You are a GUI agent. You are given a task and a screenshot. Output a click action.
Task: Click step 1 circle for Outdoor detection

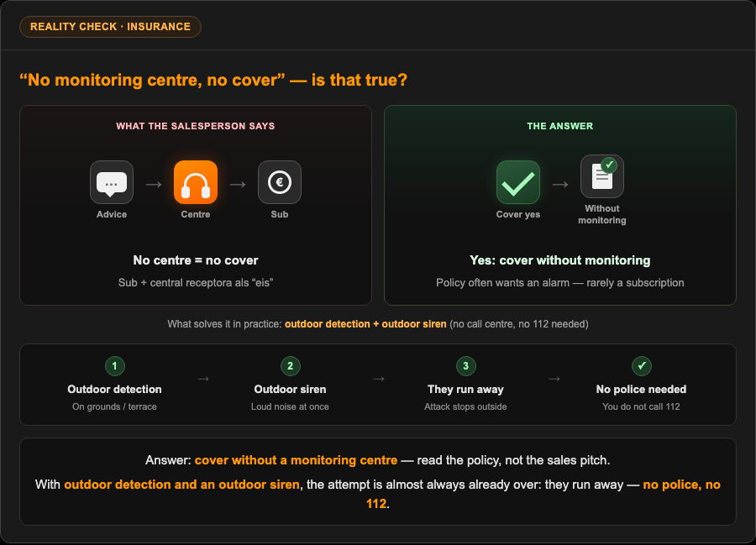tap(115, 366)
